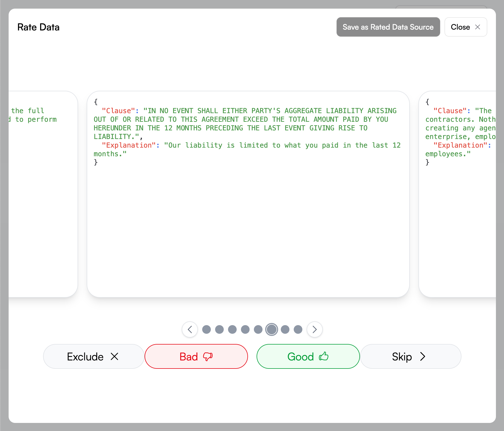The height and width of the screenshot is (431, 504).
Task: Select the currently highlighted pagination dot
Action: coord(272,329)
